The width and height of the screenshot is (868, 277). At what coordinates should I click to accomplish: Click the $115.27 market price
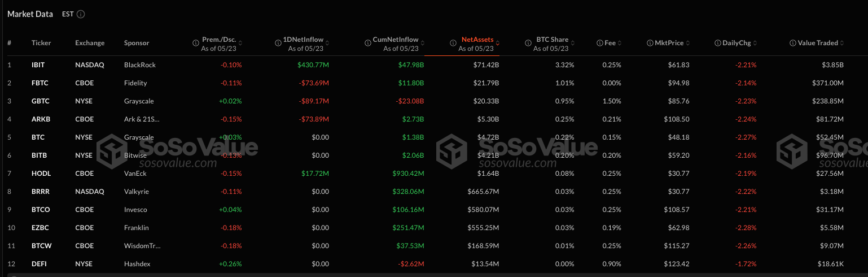[x=678, y=246]
